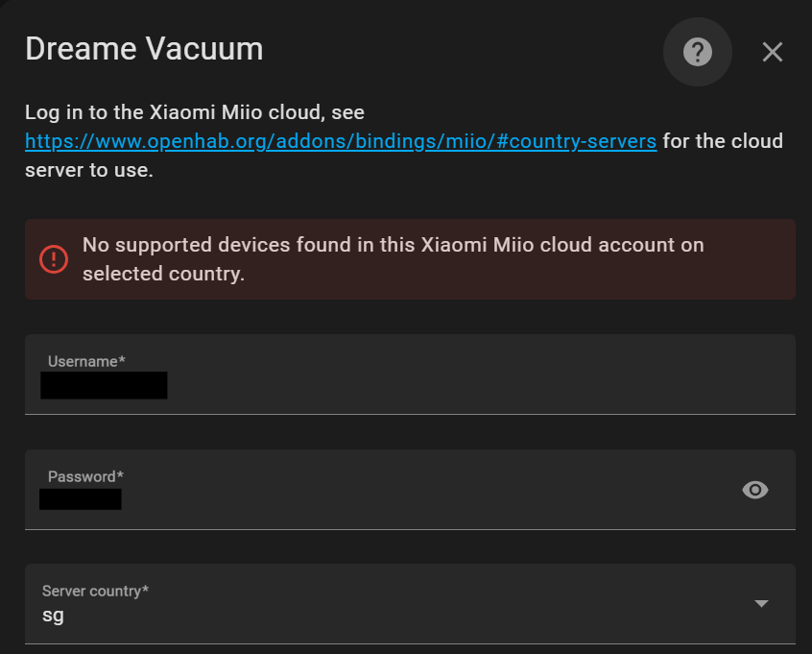812x654 pixels.
Task: Click the "No supported devices found" error message
Action: click(x=394, y=245)
